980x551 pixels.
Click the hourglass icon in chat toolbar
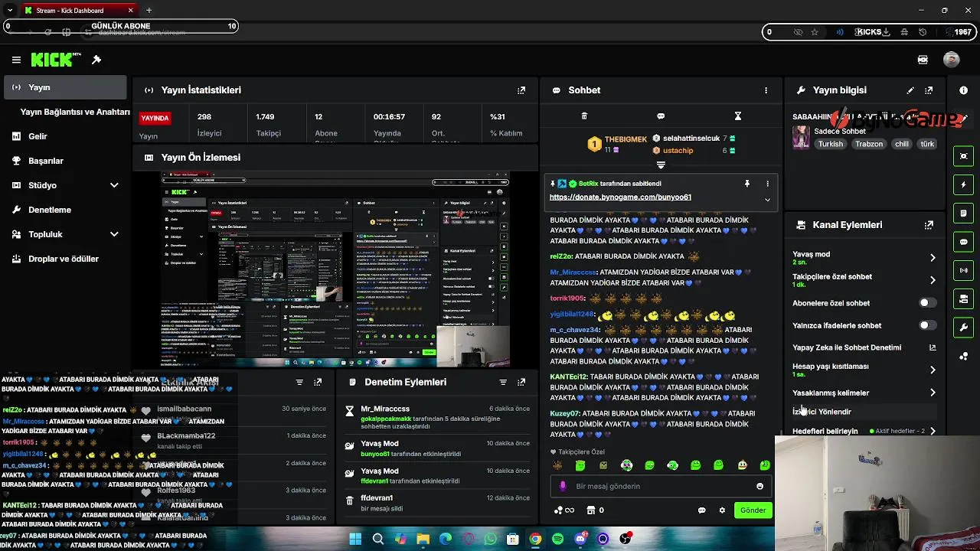(737, 116)
